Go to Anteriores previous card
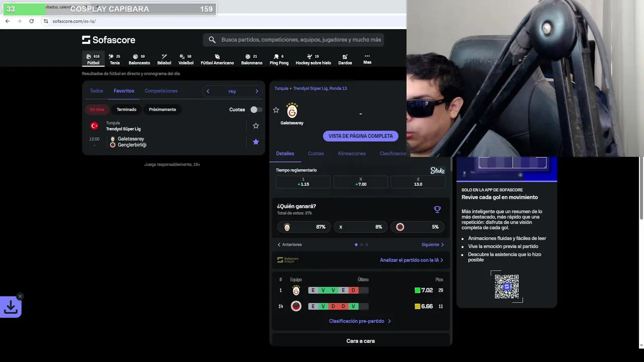Image resolution: width=644 pixels, height=362 pixels. [x=289, y=245]
